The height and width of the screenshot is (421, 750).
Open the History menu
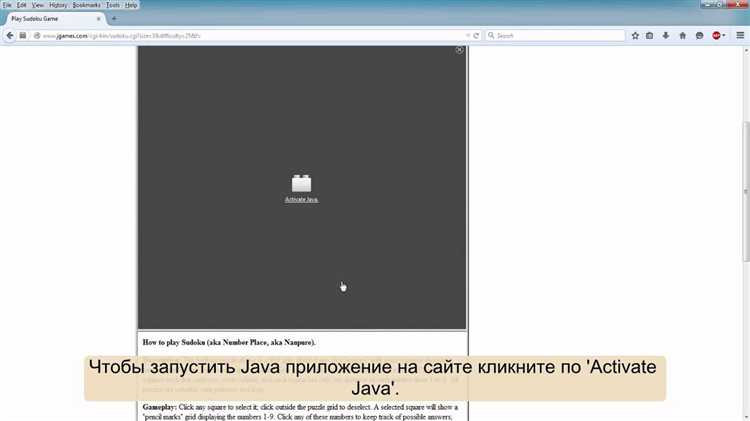pyautogui.click(x=58, y=5)
